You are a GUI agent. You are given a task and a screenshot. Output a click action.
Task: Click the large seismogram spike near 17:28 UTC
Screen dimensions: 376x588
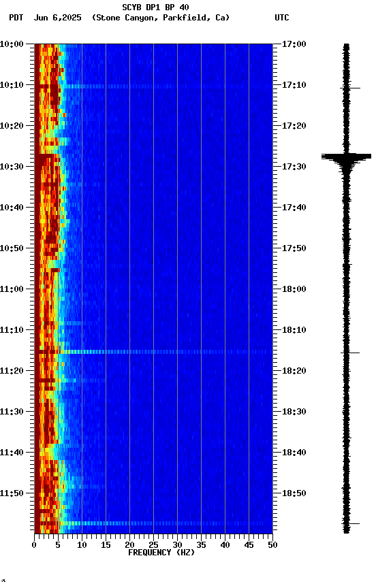click(x=346, y=157)
